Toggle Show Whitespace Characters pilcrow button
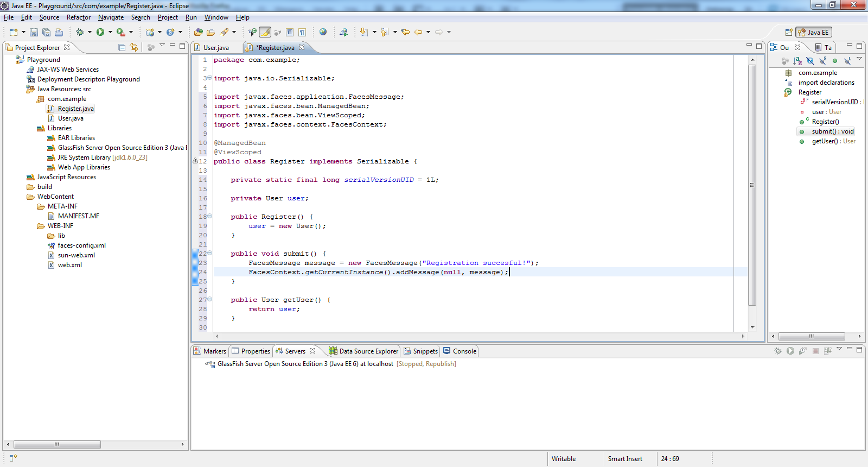The width and height of the screenshot is (868, 467). 302,32
